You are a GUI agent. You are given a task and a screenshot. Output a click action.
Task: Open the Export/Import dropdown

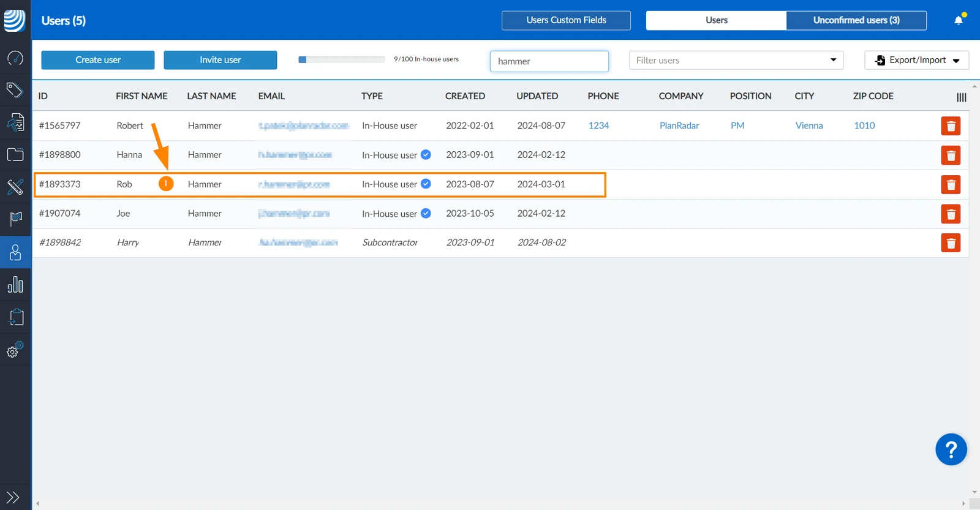pos(916,60)
